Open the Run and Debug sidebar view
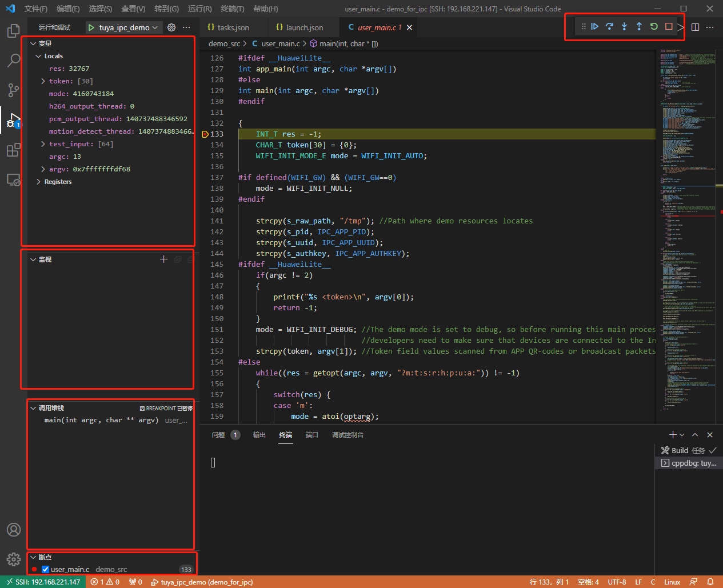The height and width of the screenshot is (588, 723). click(x=13, y=120)
